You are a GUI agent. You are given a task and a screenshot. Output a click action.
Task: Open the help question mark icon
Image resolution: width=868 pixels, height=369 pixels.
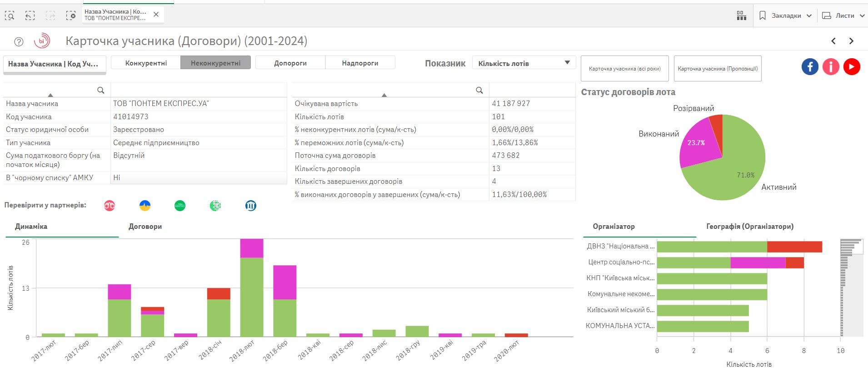pyautogui.click(x=19, y=42)
